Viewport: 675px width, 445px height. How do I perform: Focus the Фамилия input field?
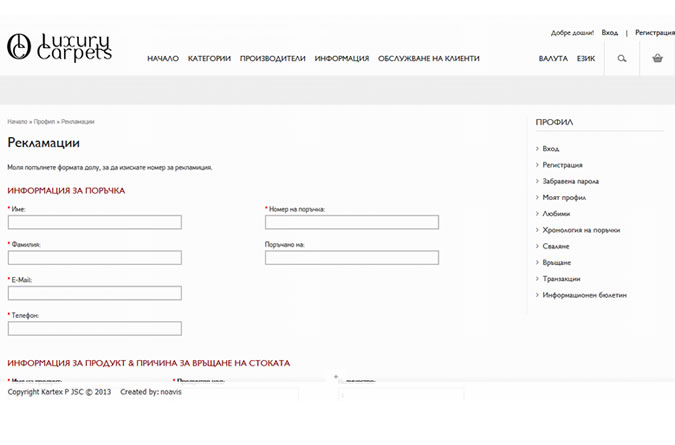click(95, 257)
